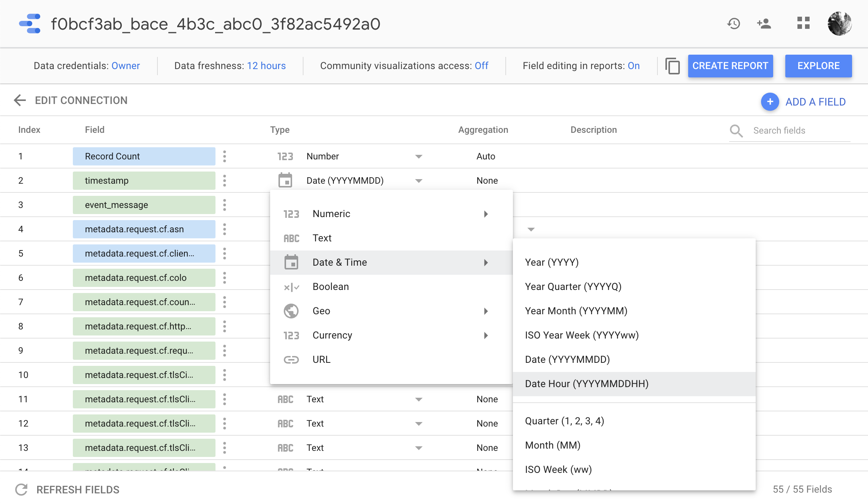Select Date (YYYYMMDD) submenu option
Image resolution: width=868 pixels, height=504 pixels.
[x=634, y=359]
